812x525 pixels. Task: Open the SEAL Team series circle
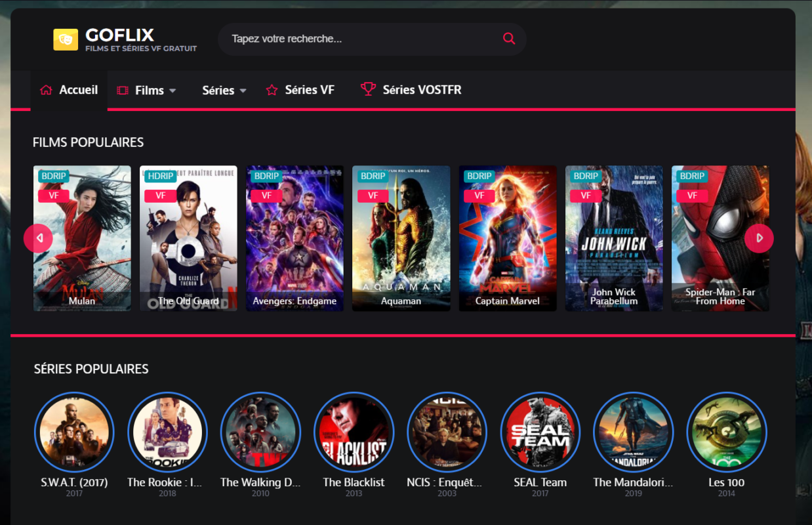[x=540, y=432]
